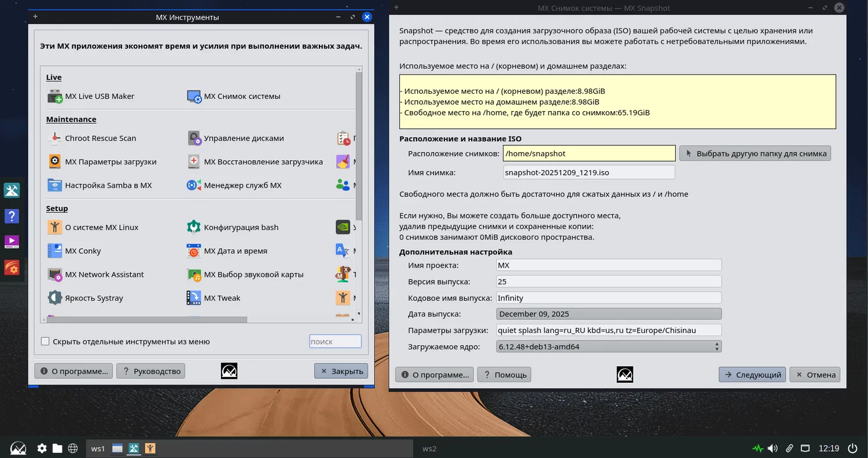Open Управление дисками tool
868x458 pixels.
point(236,138)
